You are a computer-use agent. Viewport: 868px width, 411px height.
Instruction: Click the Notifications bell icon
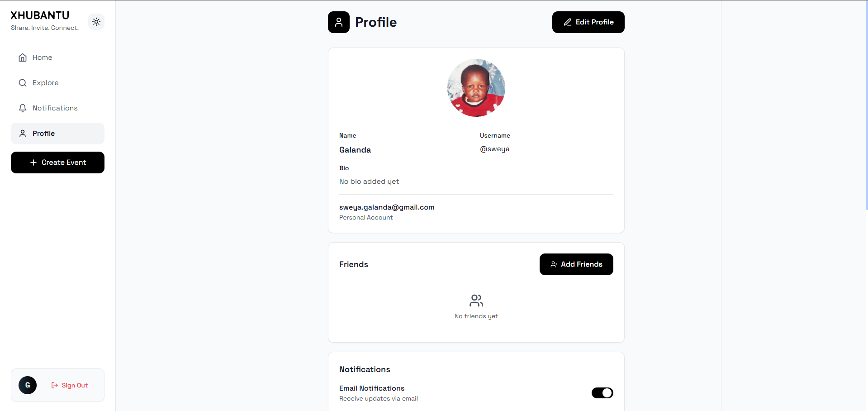(x=23, y=108)
